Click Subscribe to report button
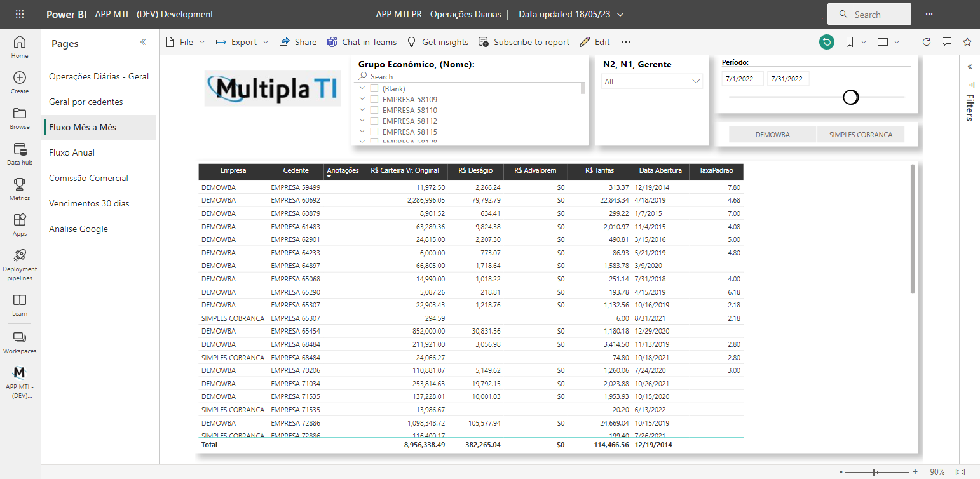 524,42
